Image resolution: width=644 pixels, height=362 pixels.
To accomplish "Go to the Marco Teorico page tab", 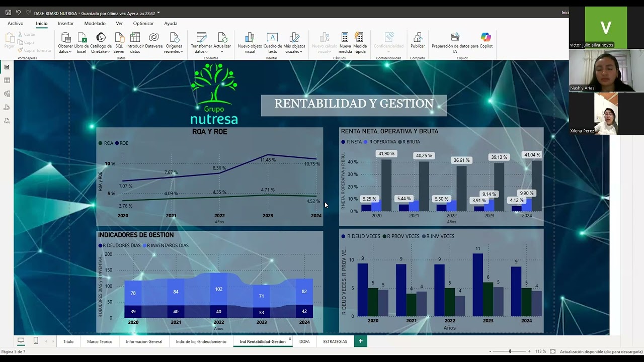I will point(100,341).
